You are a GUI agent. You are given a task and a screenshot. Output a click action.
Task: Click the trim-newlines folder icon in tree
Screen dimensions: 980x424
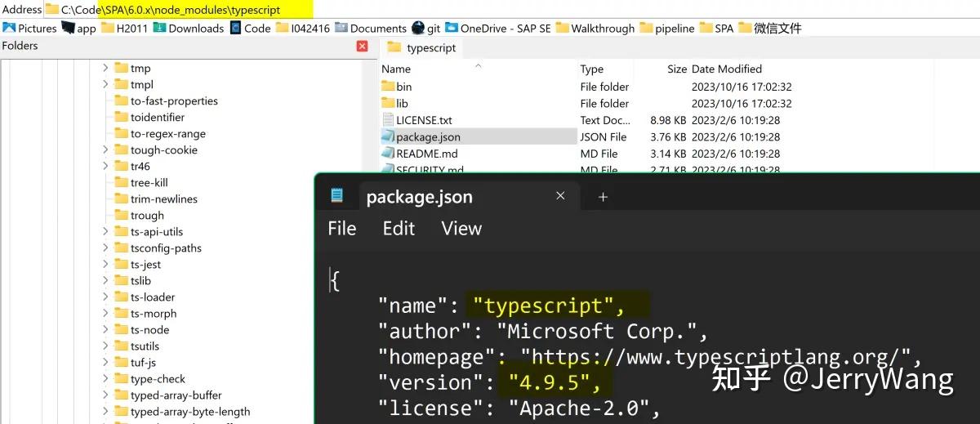coord(122,199)
